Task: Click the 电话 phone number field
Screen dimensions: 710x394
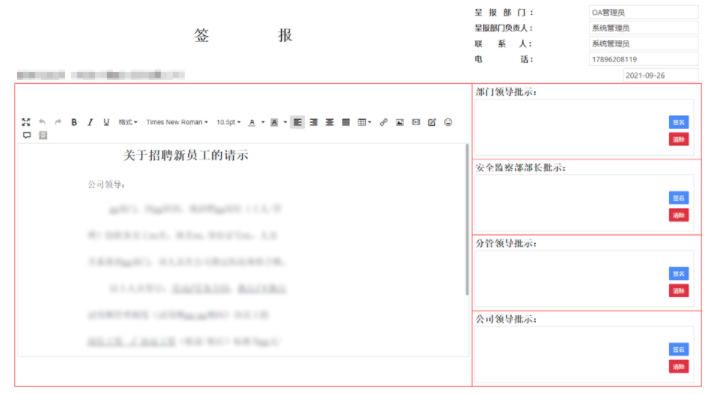Action: pyautogui.click(x=643, y=59)
